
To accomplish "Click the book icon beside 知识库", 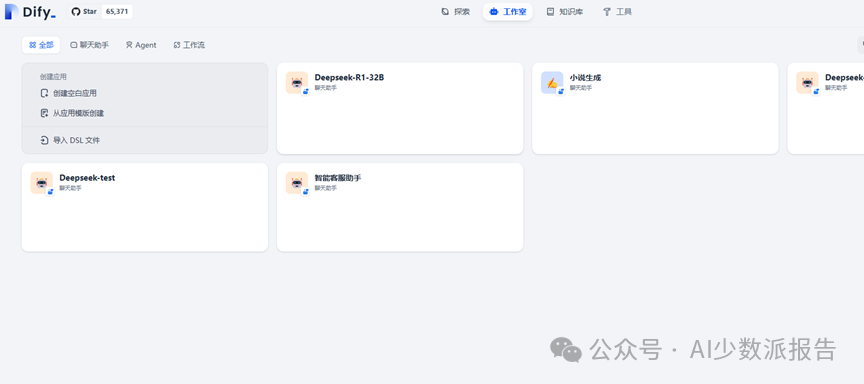I will [x=550, y=12].
